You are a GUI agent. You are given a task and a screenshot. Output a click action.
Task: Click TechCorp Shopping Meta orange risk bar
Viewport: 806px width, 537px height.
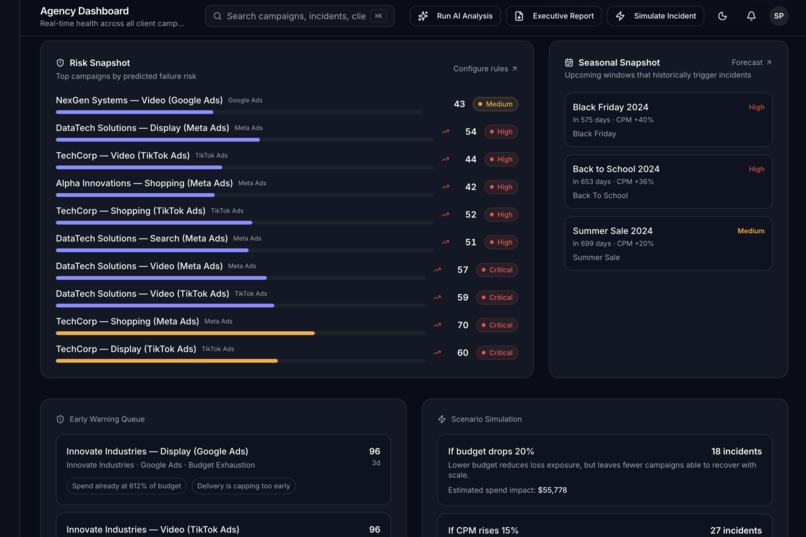(241, 333)
